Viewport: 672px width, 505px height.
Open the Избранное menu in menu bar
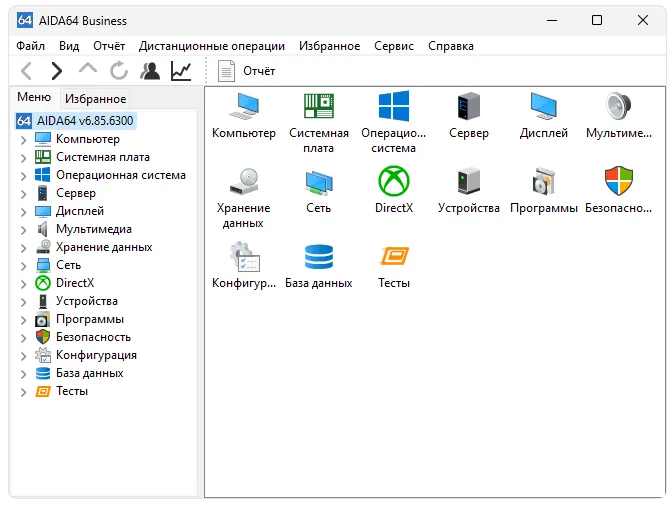pos(329,46)
